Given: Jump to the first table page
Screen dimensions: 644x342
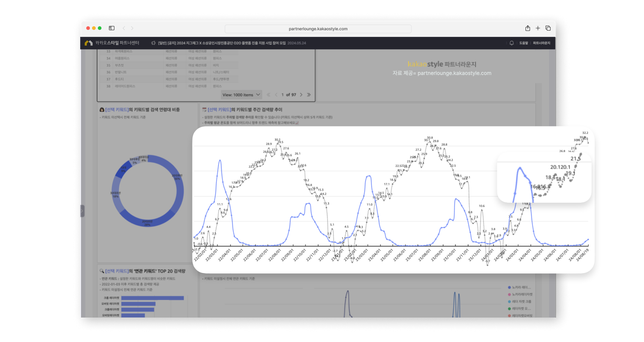Looking at the screenshot, I should 268,95.
